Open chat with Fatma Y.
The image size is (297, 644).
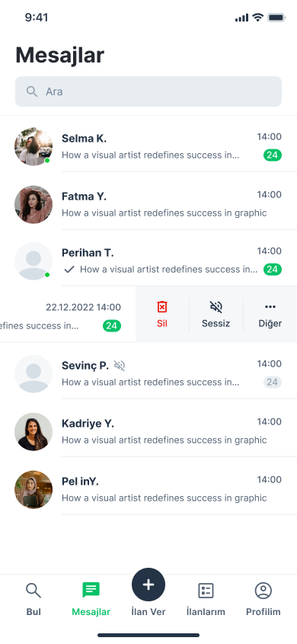point(148,204)
